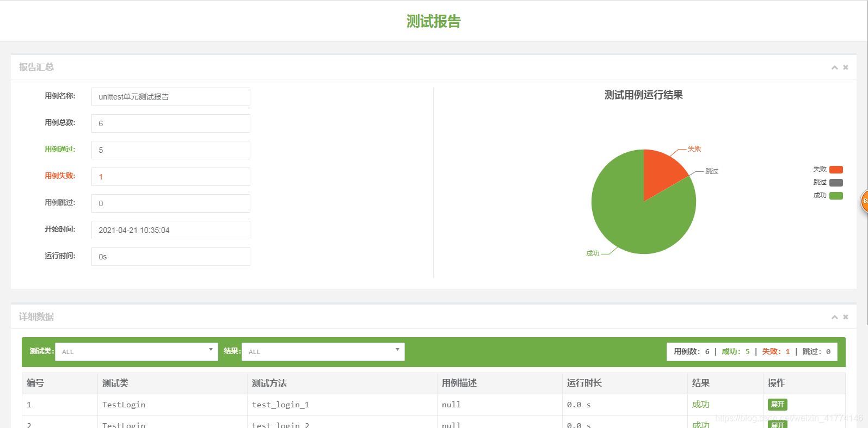This screenshot has height=428, width=868.
Task: Click the 详细数据 panel heading
Action: coord(36,317)
